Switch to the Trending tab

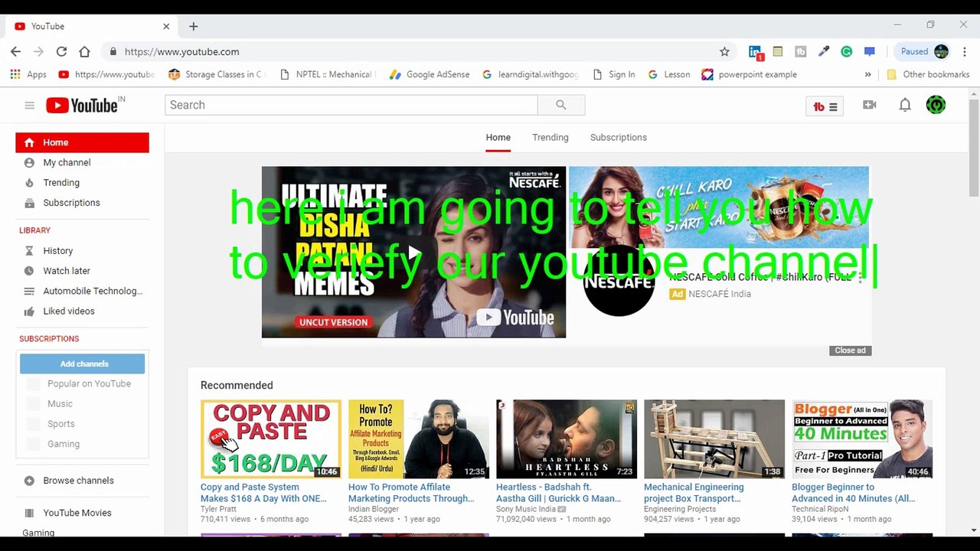[550, 138]
